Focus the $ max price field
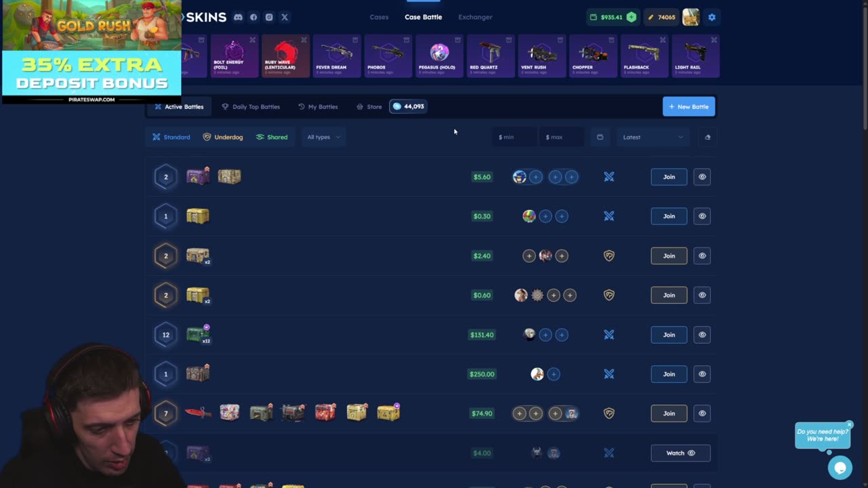The width and height of the screenshot is (868, 488). 561,137
